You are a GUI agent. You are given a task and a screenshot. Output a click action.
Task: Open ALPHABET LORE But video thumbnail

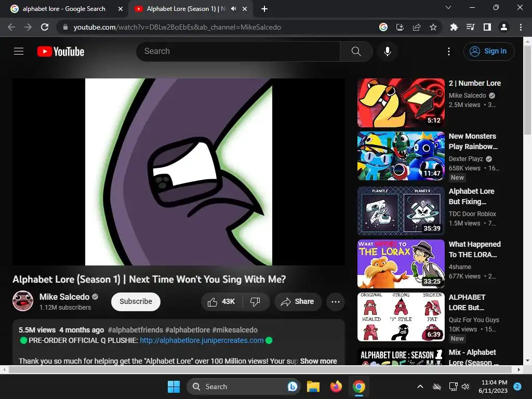tap(401, 317)
